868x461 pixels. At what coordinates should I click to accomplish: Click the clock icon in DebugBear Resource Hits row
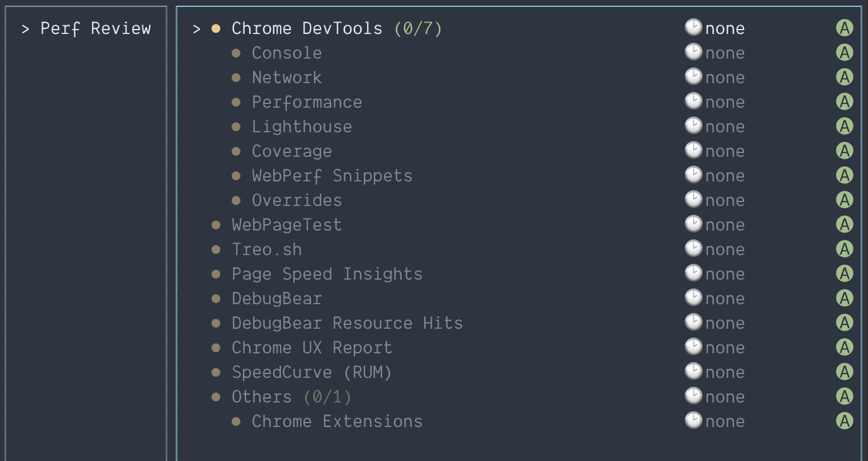click(x=693, y=322)
